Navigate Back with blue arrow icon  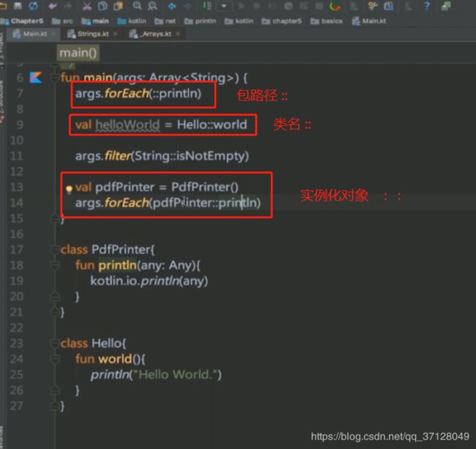[172, 6]
